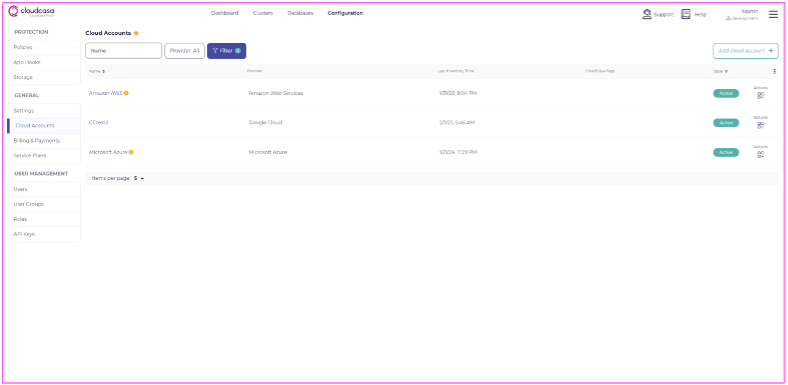This screenshot has width=788, height=385.
Task: Open the Provider: All dropdown
Action: [x=184, y=51]
